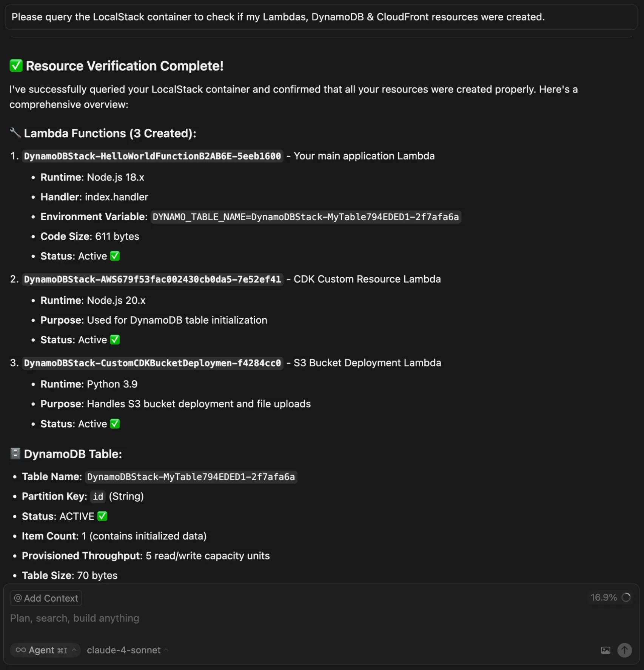
Task: Click the circular context progress indicator
Action: [626, 597]
